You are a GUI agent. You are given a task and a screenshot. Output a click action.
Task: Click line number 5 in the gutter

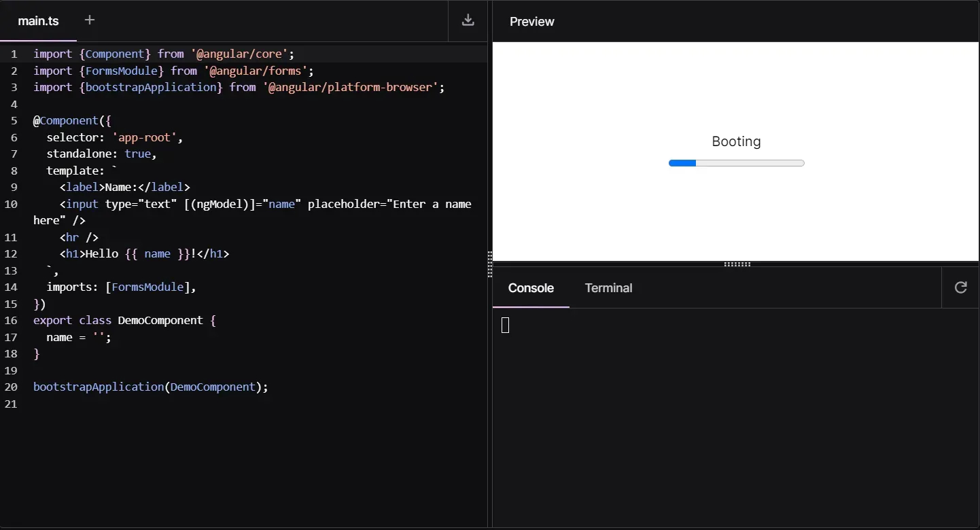coord(14,121)
